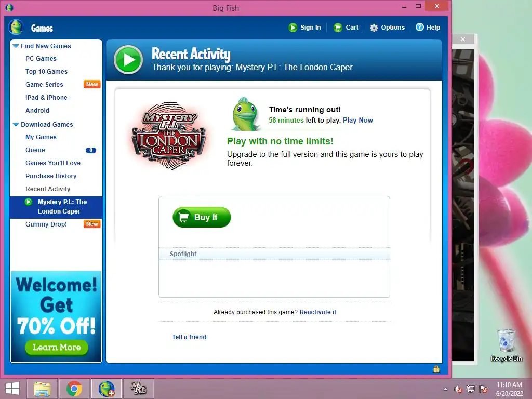Click the Big Fish title bar app icon

coord(9,7)
